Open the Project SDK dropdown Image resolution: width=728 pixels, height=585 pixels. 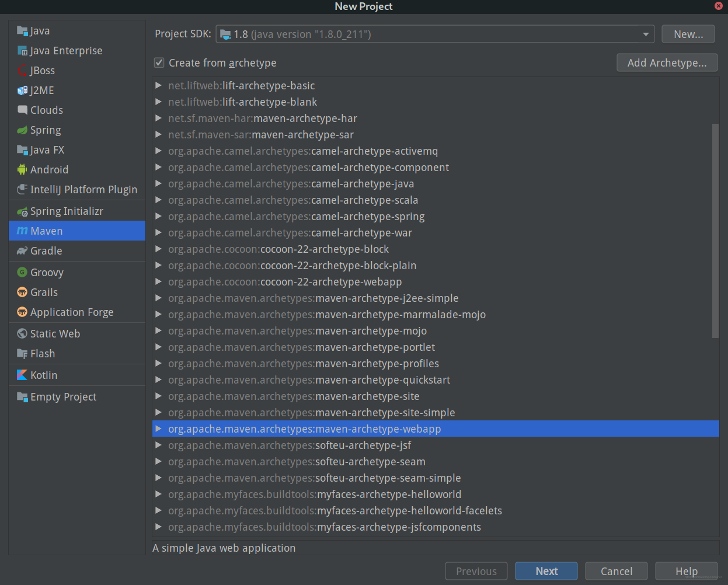tap(646, 34)
